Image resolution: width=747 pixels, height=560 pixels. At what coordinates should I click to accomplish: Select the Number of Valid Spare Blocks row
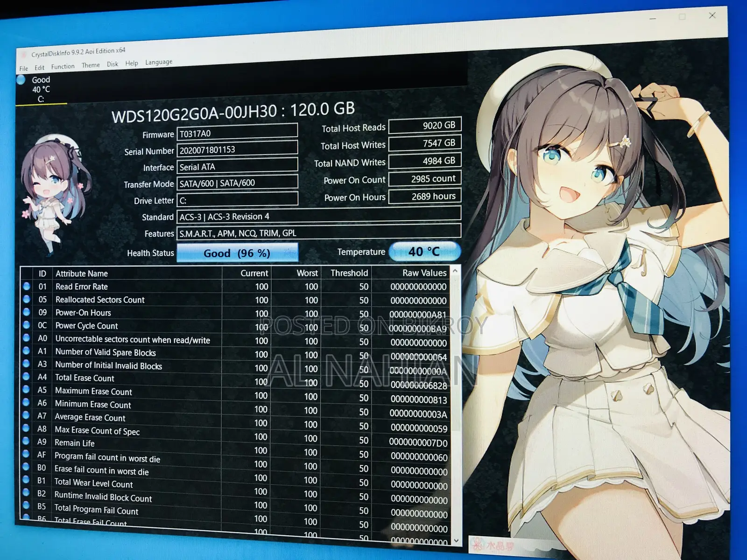[236, 354]
